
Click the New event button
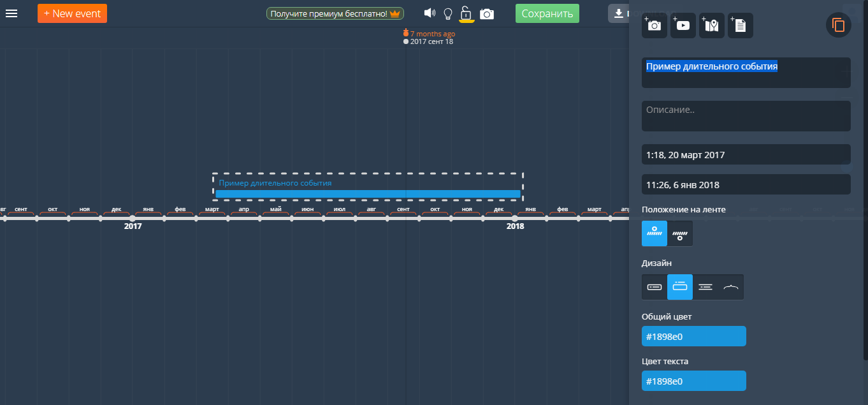coord(72,13)
